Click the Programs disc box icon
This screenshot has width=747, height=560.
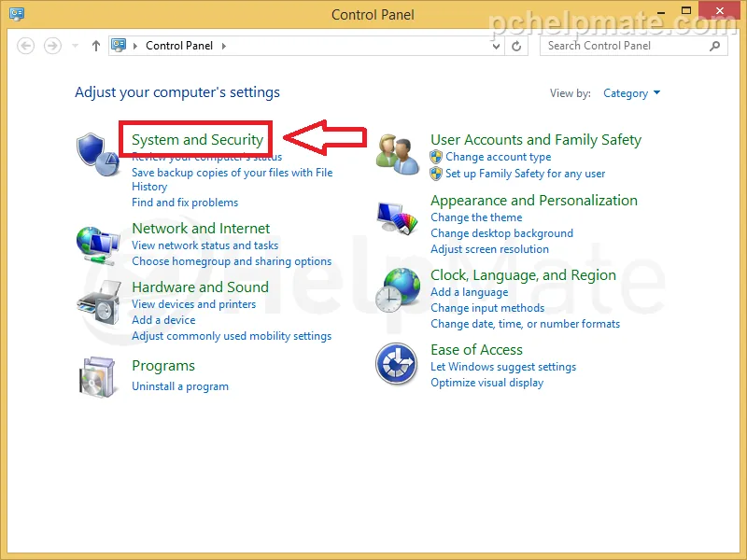point(98,376)
